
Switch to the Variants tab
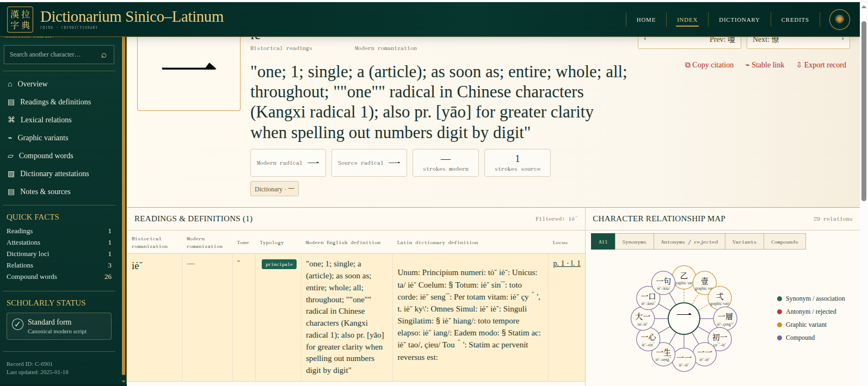tap(744, 242)
